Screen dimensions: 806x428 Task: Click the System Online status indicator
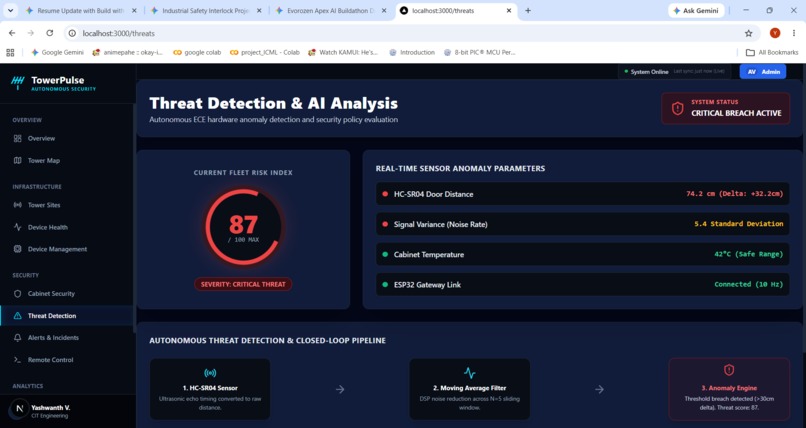pos(646,71)
